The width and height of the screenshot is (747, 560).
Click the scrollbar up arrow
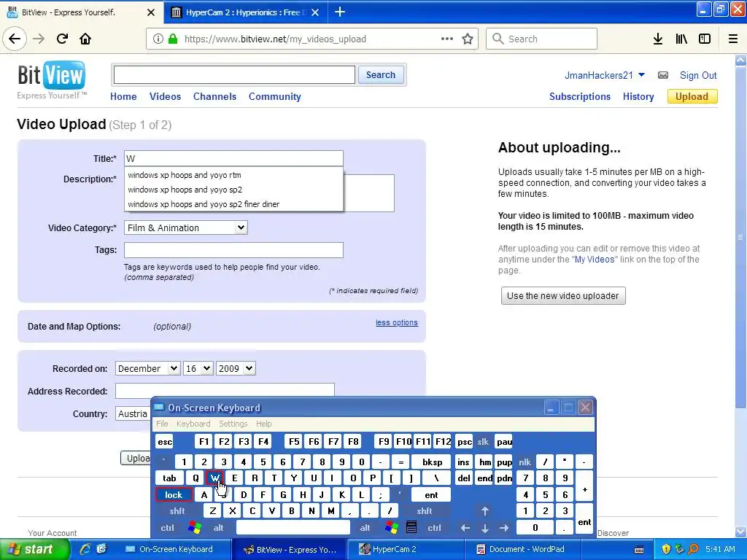tap(740, 60)
